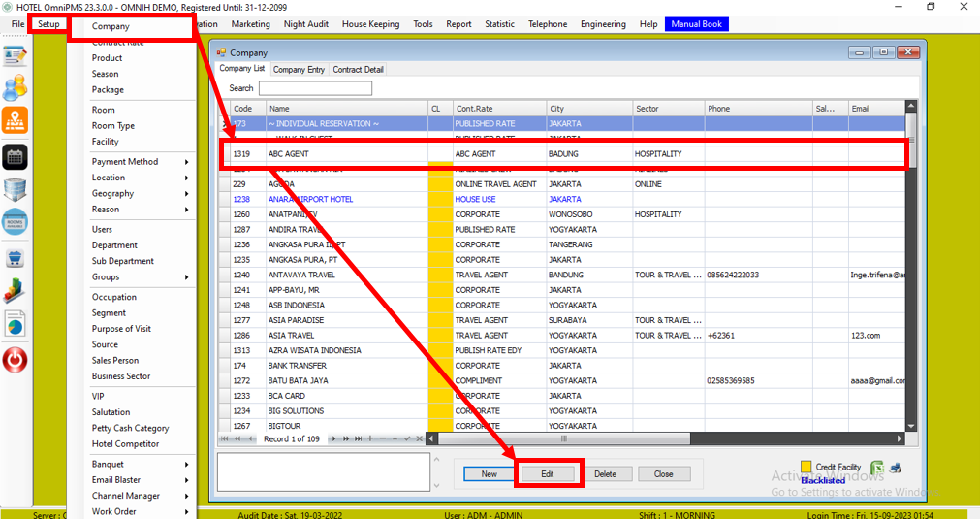Click the grid vertical scrollbar up arrow
The image size is (980, 519).
point(910,106)
